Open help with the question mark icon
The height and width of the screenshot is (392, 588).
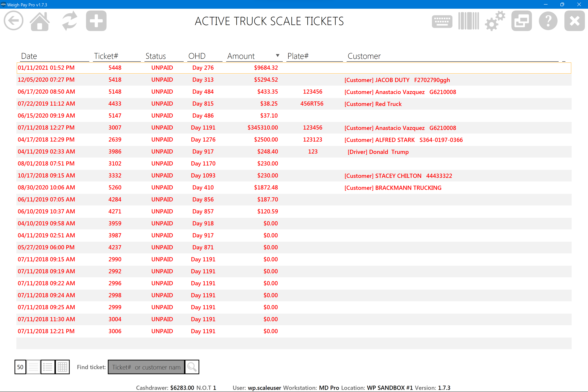click(548, 21)
